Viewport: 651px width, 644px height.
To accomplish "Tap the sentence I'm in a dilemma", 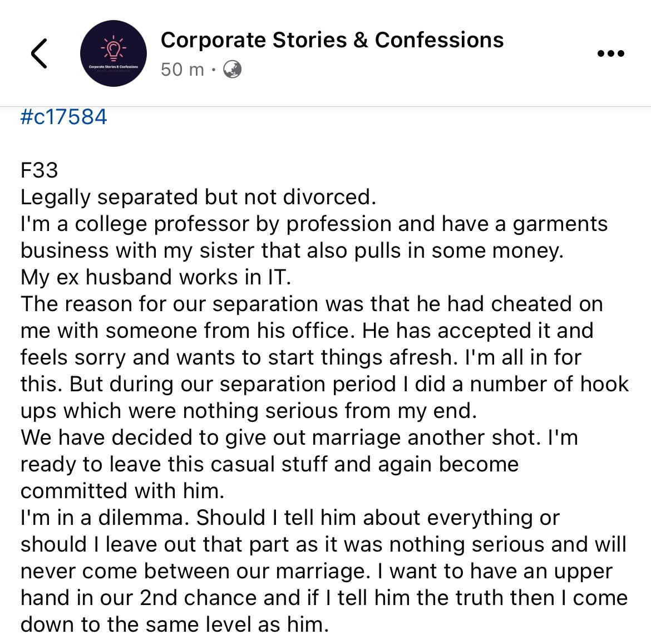I will tap(105, 517).
